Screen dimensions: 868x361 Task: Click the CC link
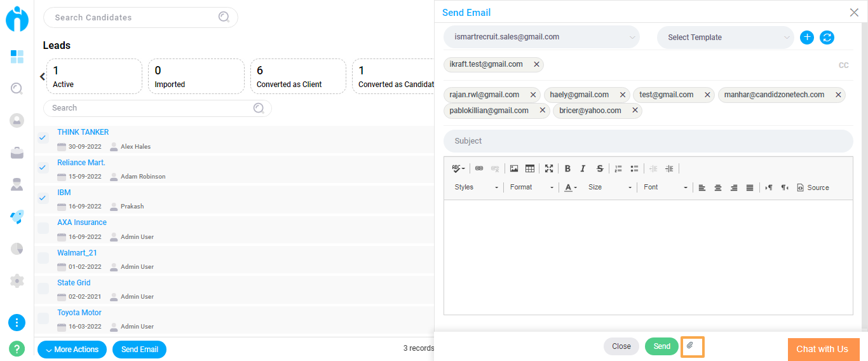coord(844,65)
